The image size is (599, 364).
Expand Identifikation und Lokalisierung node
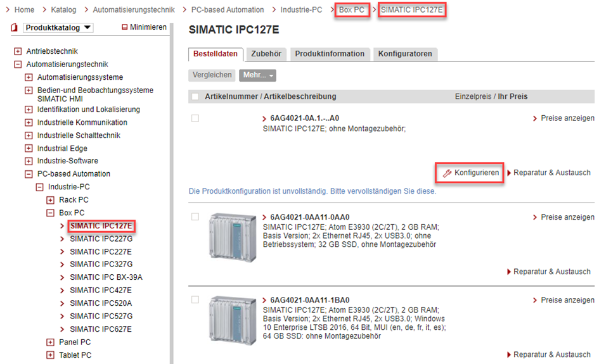pyautogui.click(x=29, y=110)
